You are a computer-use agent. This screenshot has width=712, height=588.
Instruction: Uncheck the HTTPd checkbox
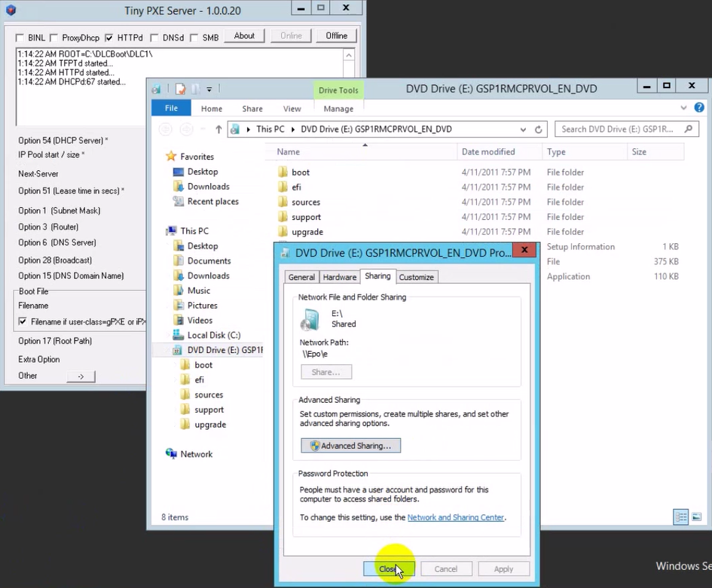pyautogui.click(x=109, y=38)
